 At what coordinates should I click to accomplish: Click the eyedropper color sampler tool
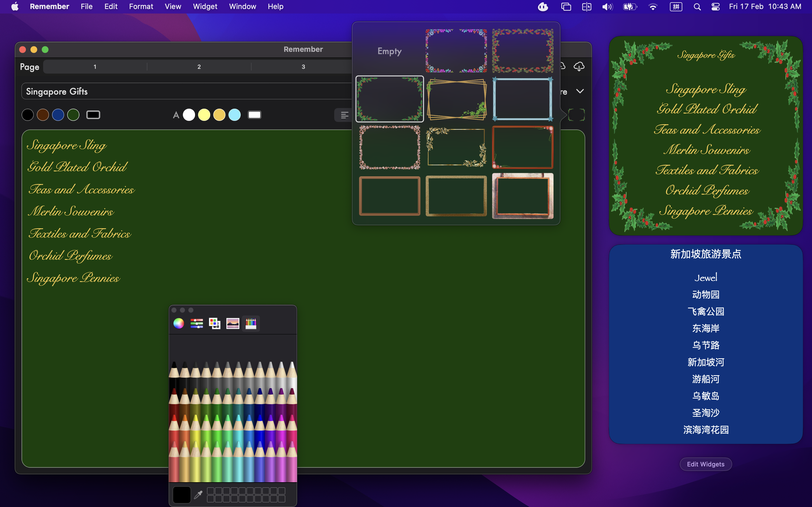198,494
